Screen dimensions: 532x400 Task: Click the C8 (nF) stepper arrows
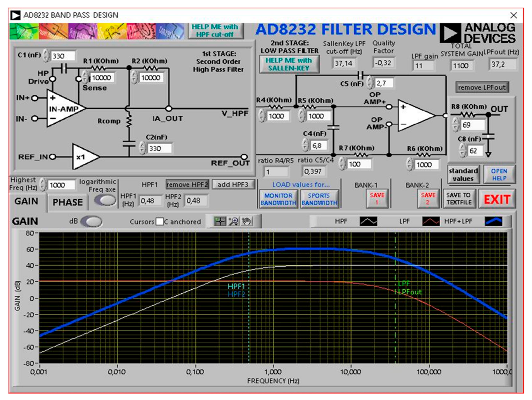(x=462, y=150)
